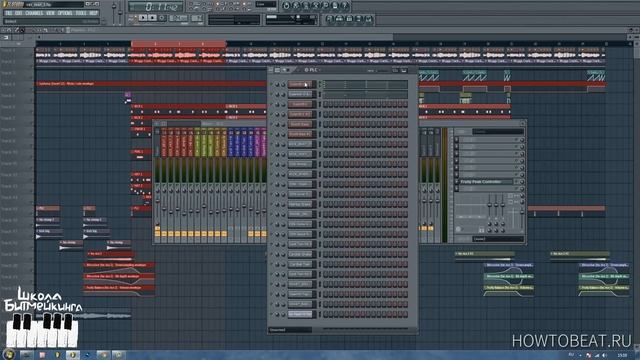Toggle first step of the bottom channel
This screenshot has width=640, height=360.
(x=326, y=314)
